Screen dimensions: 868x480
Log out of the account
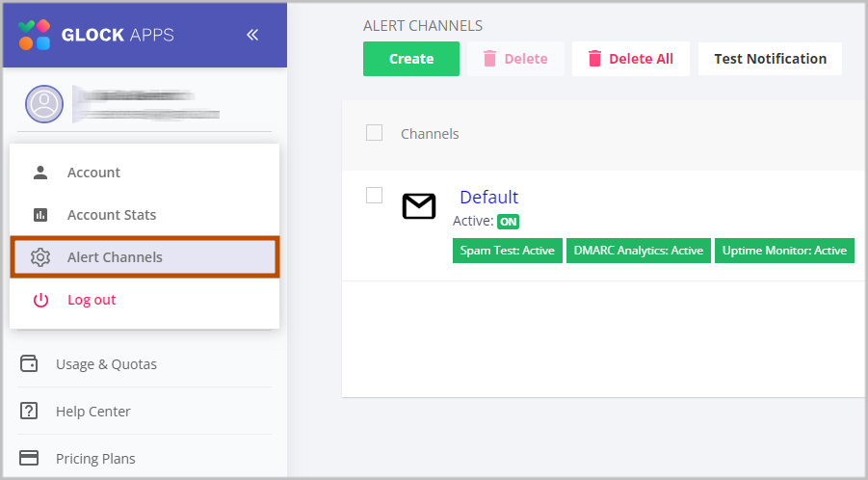click(x=92, y=300)
